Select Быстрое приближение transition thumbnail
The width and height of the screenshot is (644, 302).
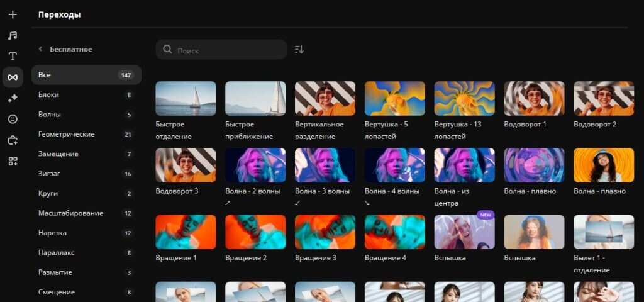point(255,98)
